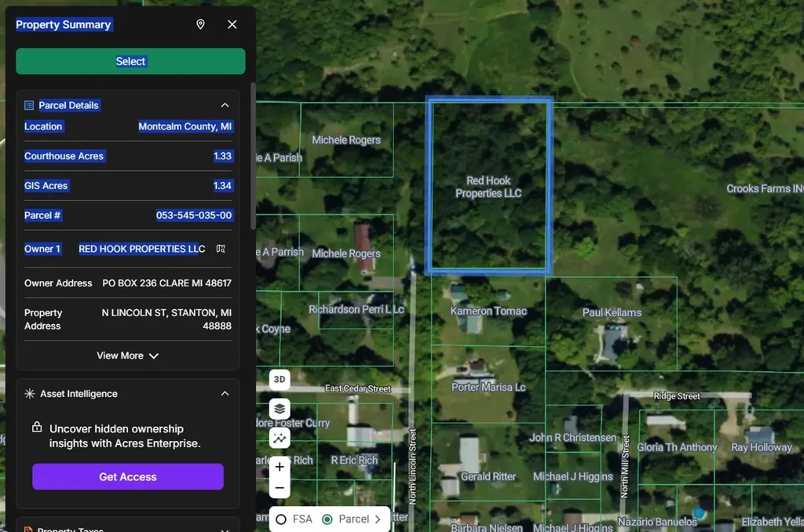Select the Porter Marisa Lc parcel
804x532 pixels.
(488, 387)
